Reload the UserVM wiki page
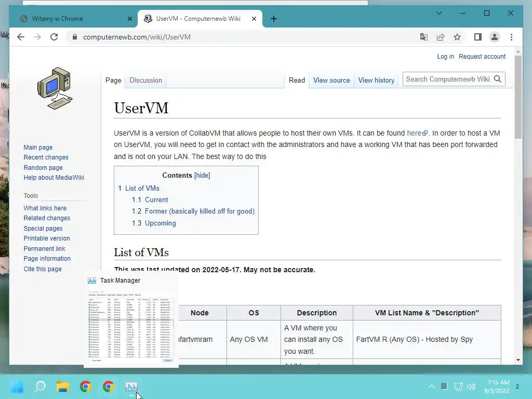532x399 pixels. (54, 37)
